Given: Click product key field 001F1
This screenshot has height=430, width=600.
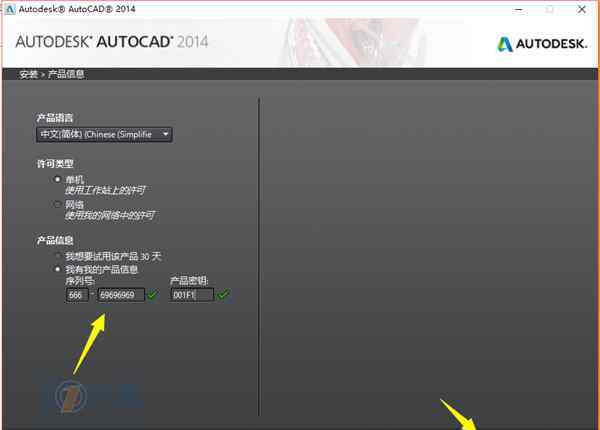Looking at the screenshot, I should (192, 295).
